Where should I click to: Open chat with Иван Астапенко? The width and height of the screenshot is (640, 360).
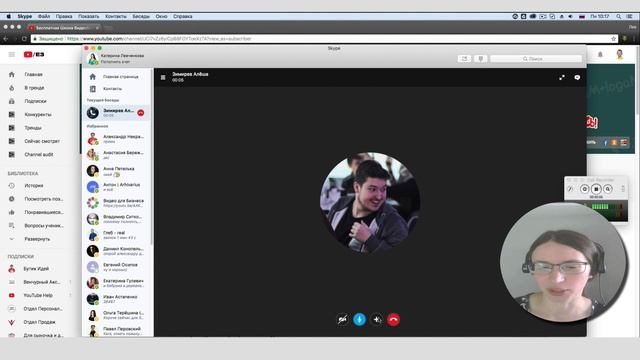tap(116, 299)
